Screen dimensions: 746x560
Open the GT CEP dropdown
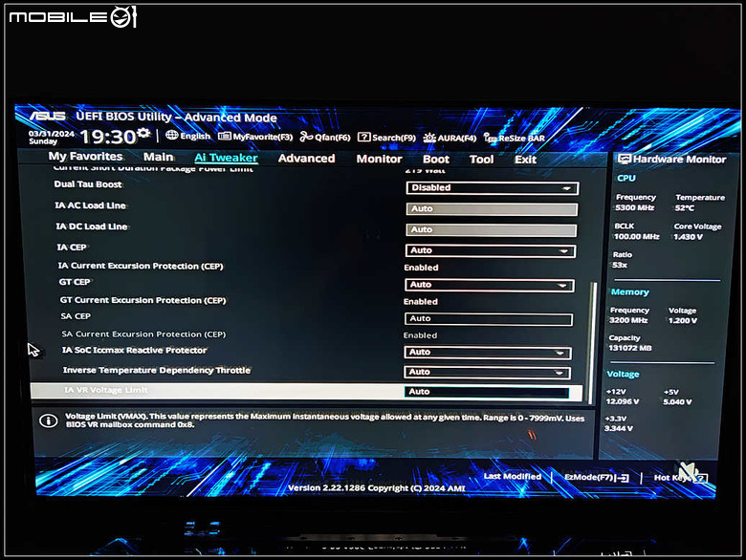pos(490,285)
